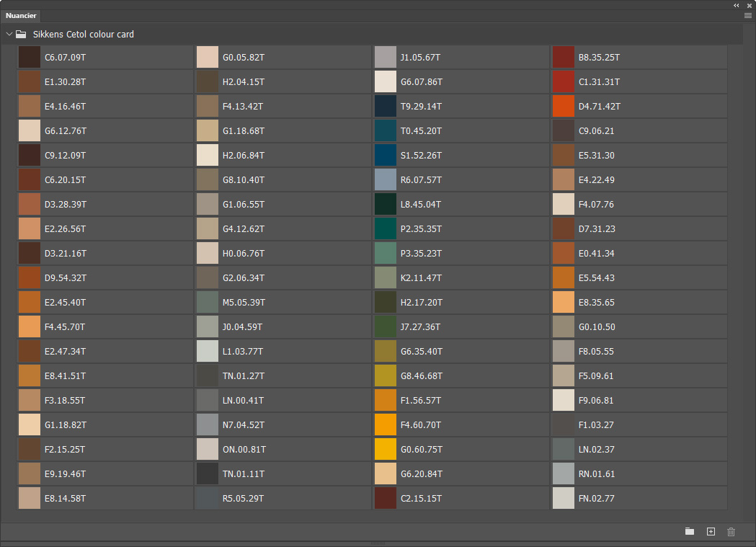The image size is (756, 547).
Task: Select the Sikkens Cetol folder icon
Action: click(21, 34)
